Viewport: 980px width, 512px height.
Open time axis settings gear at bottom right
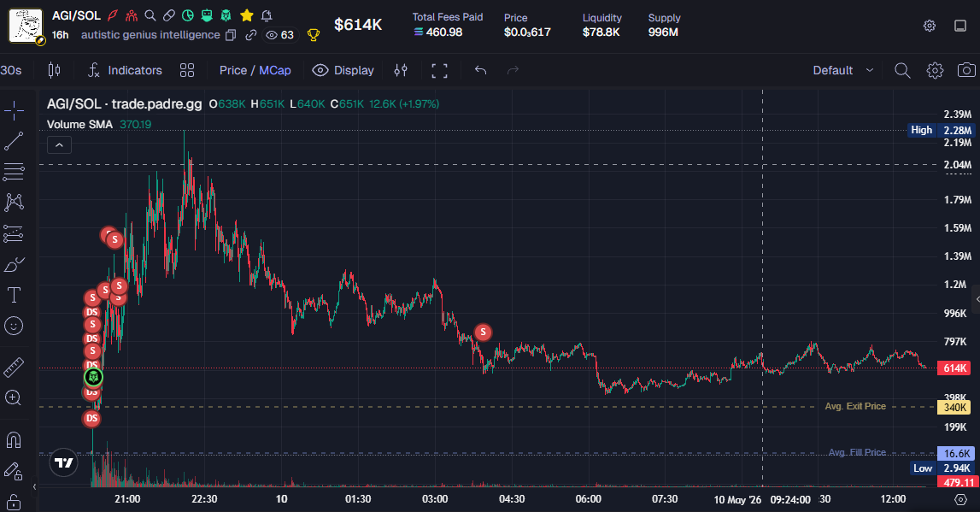point(960,499)
